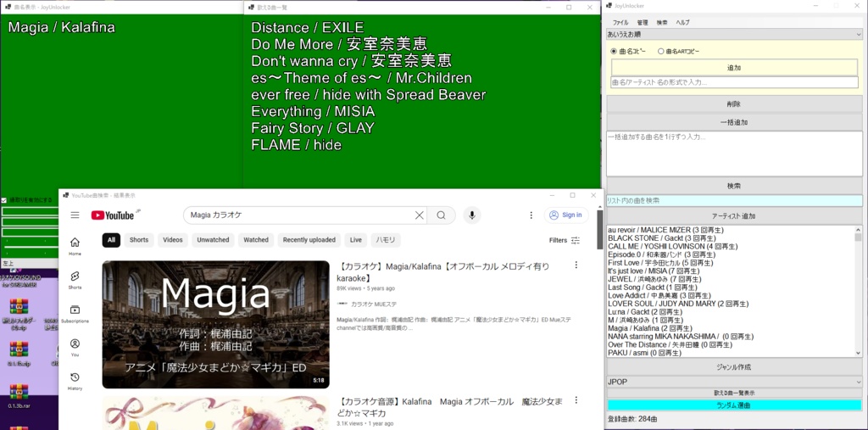Filter results with the All chip
868x430 pixels.
click(111, 240)
